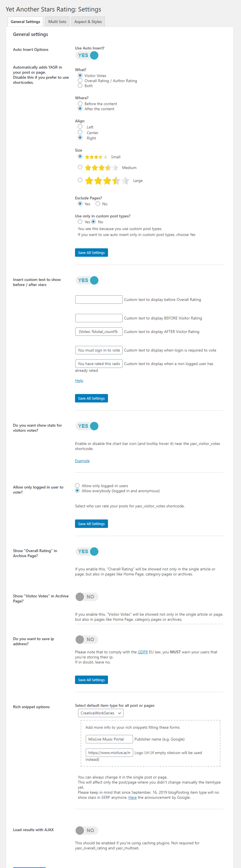Viewport: 241px width, 868px height.
Task: Toggle the Use Auto Insert switch
Action: (x=87, y=55)
